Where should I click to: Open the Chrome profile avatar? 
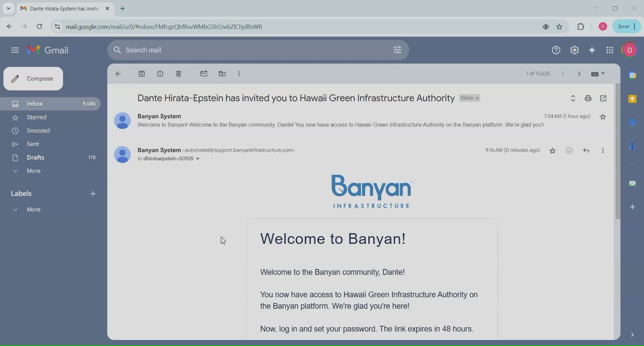point(603,27)
